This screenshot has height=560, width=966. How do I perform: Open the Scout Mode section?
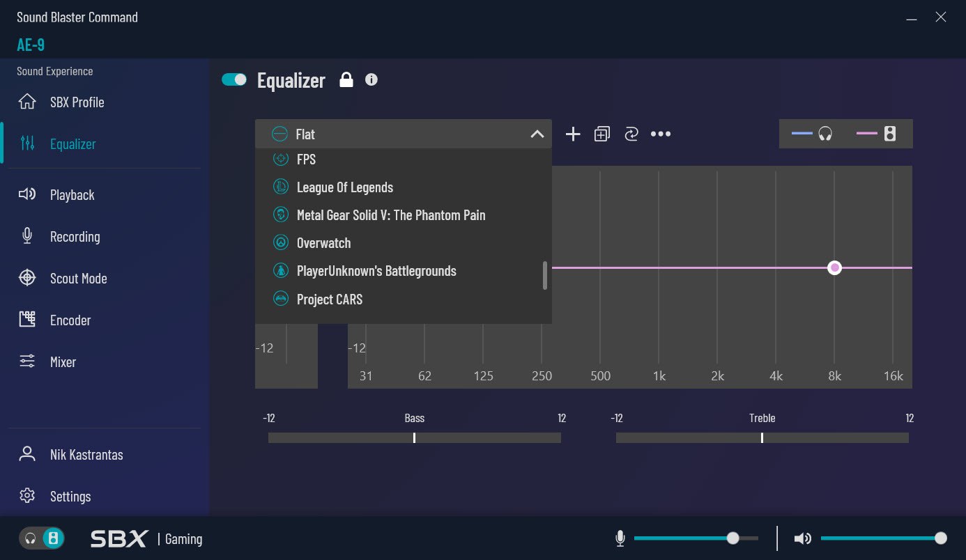click(78, 278)
